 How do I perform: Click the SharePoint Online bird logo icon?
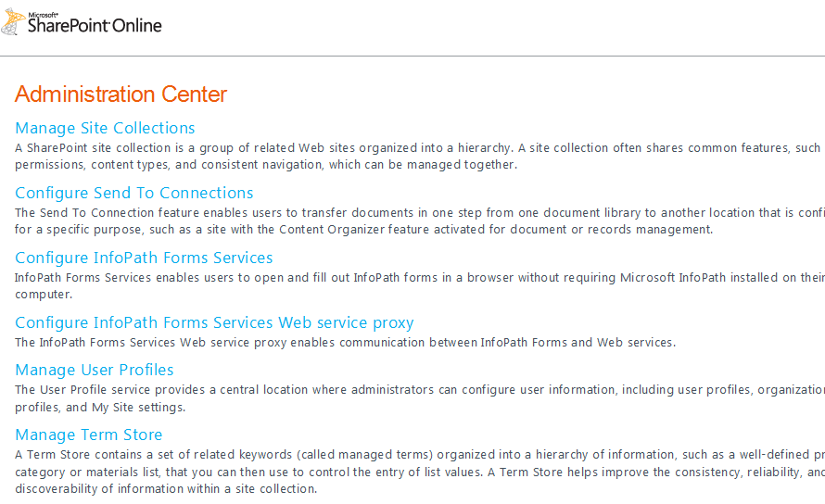13,22
